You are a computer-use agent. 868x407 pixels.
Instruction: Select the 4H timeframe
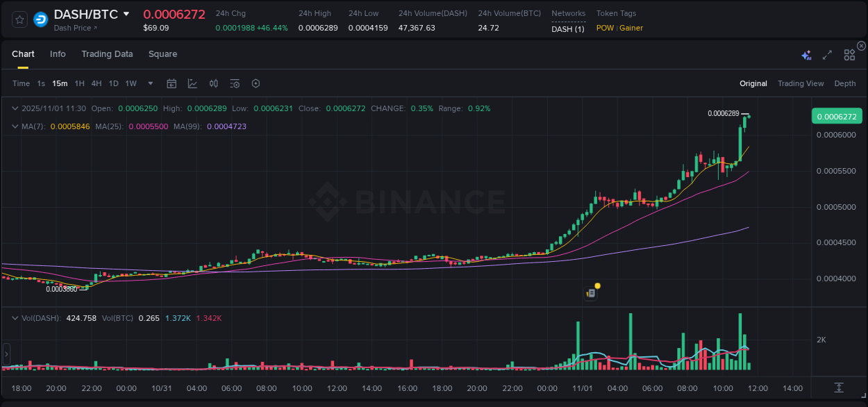point(97,83)
